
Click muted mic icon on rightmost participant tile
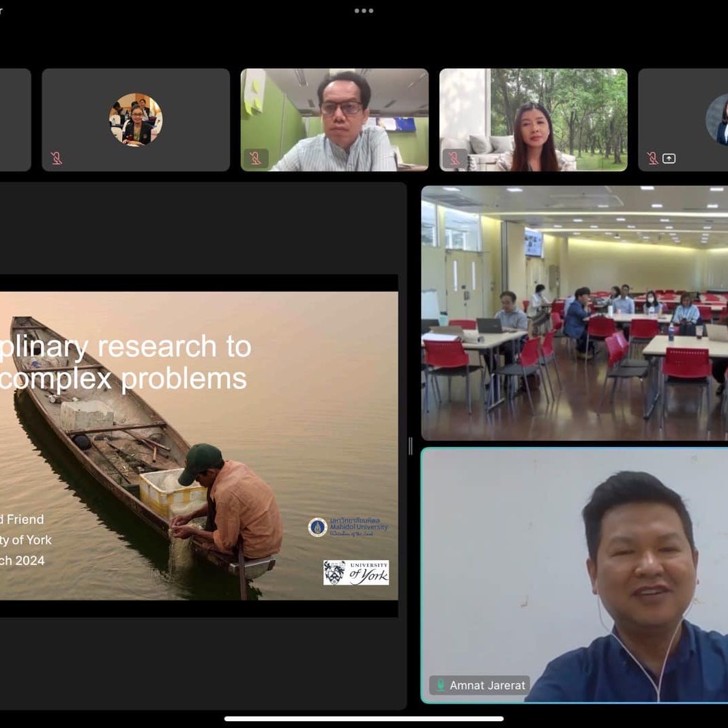652,158
